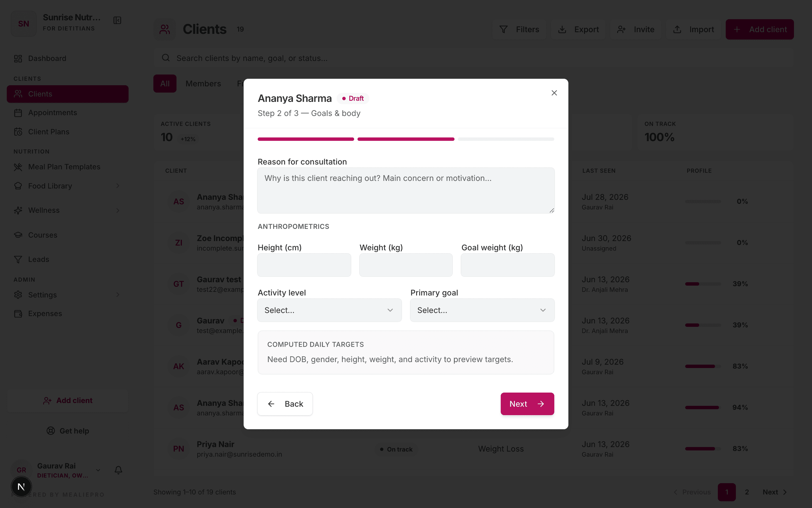Click the Invite button
Viewport: 812px width, 508px height.
pyautogui.click(x=636, y=30)
